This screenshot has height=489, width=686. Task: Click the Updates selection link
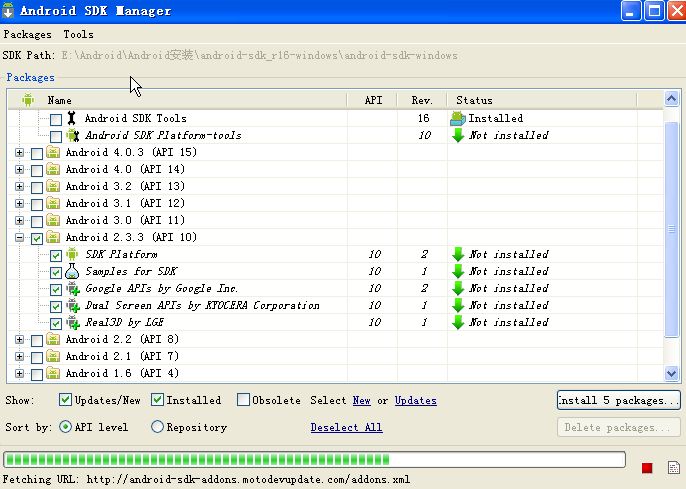(416, 400)
